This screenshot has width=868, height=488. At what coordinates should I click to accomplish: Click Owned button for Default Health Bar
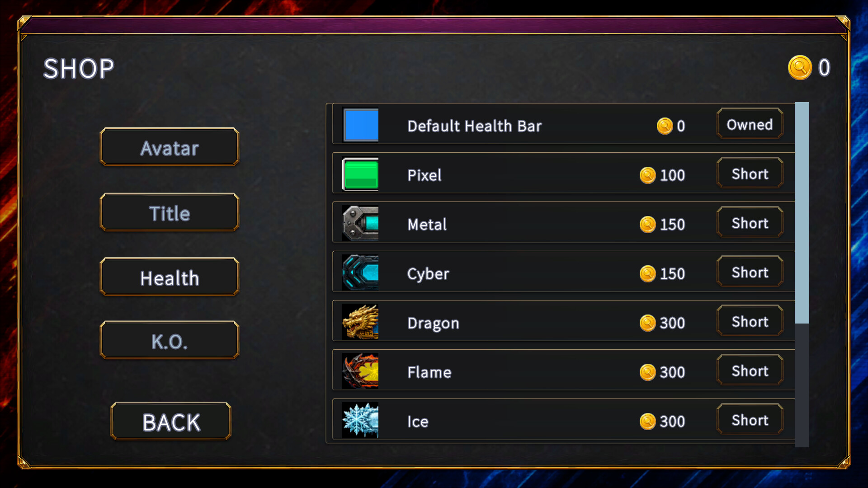coord(750,124)
